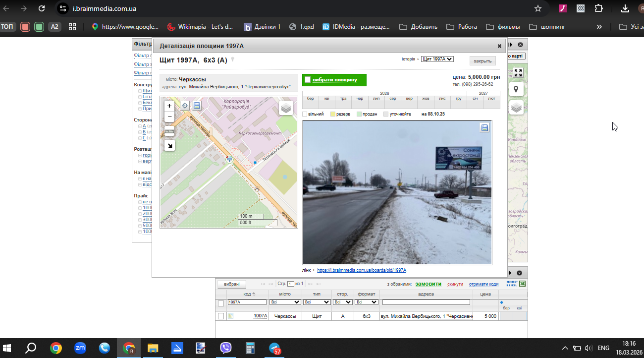Open the місто filter dropdown

point(285,302)
